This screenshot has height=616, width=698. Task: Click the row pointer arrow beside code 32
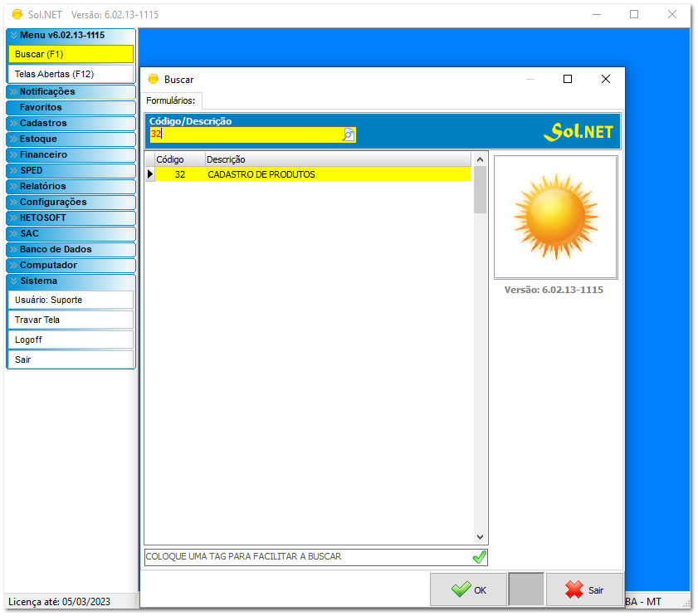coord(150,174)
